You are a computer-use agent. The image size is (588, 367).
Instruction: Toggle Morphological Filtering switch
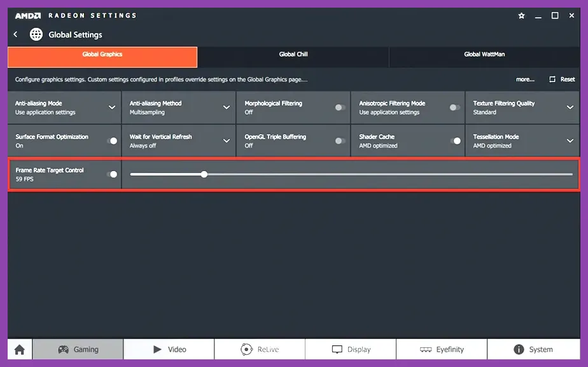(x=340, y=107)
